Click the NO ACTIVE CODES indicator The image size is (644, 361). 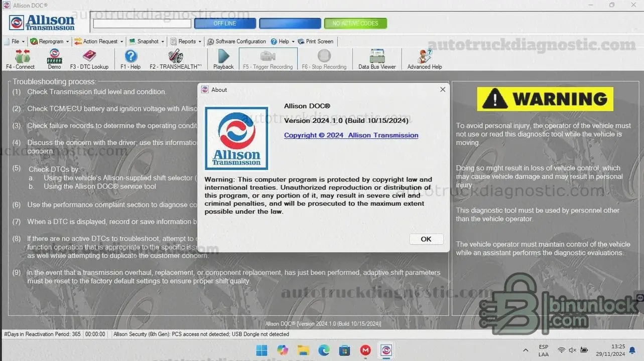355,24
